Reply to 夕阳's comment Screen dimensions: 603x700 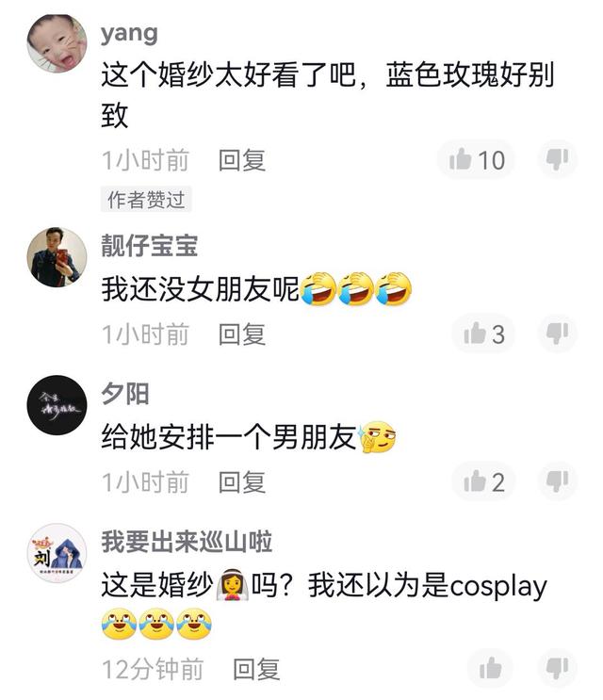point(242,482)
